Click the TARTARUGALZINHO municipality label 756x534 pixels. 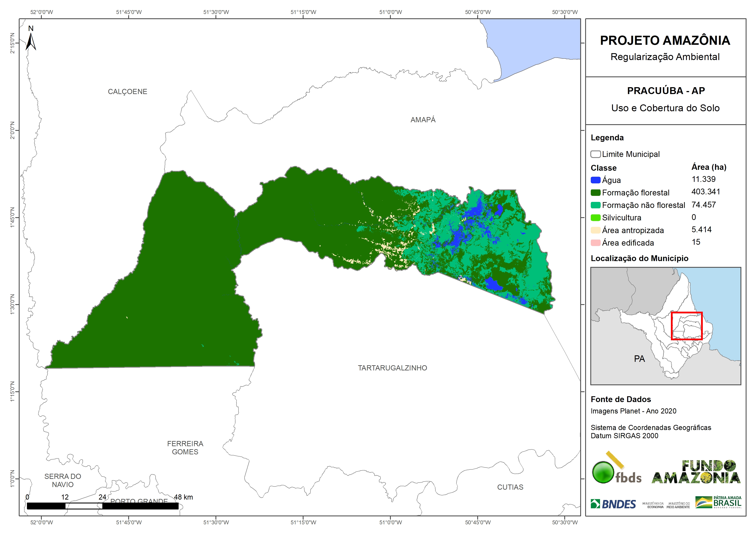point(392,368)
